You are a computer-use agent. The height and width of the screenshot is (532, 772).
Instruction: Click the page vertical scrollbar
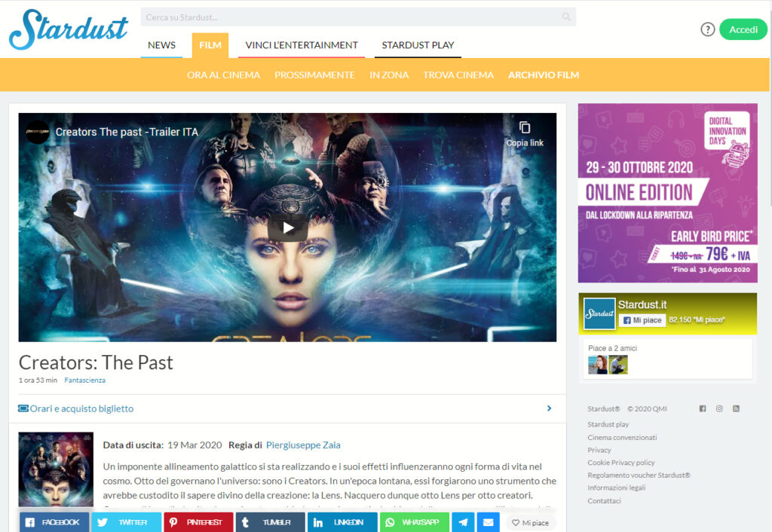770,266
